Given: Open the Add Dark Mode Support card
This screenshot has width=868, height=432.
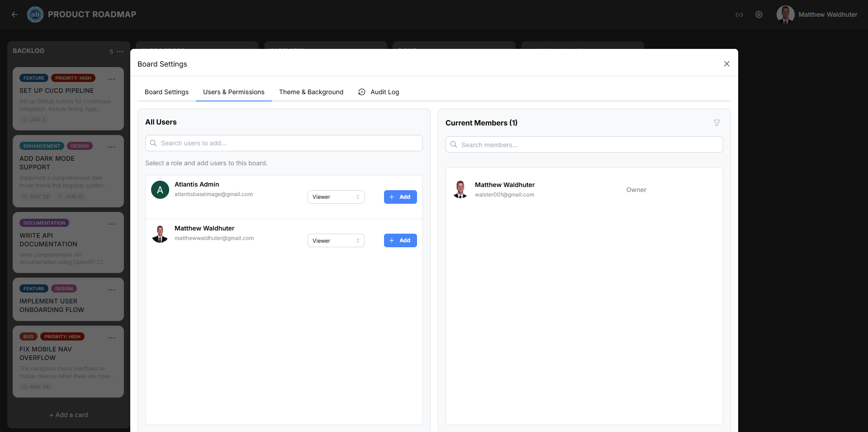Looking at the screenshot, I should tap(68, 171).
